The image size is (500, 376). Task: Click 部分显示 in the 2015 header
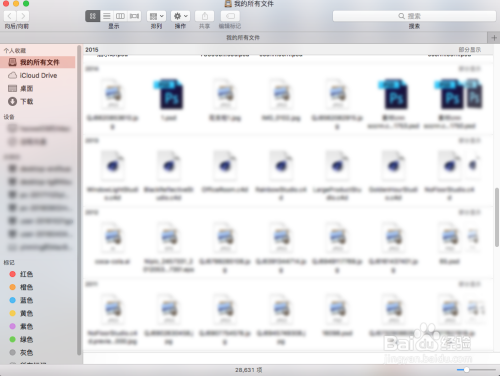point(470,50)
